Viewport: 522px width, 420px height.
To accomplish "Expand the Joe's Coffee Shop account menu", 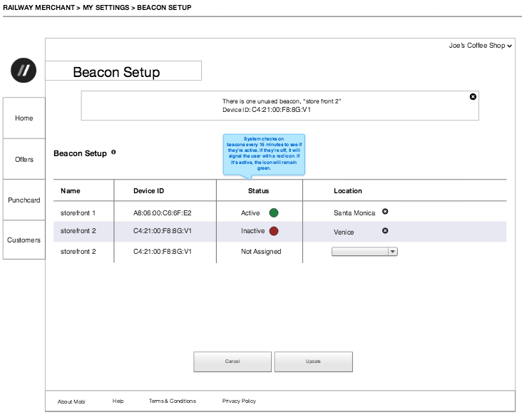I will tap(481, 46).
